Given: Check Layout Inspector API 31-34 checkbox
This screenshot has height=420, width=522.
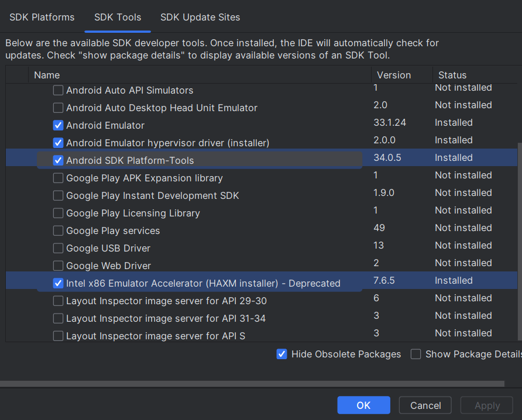Looking at the screenshot, I should (x=58, y=318).
